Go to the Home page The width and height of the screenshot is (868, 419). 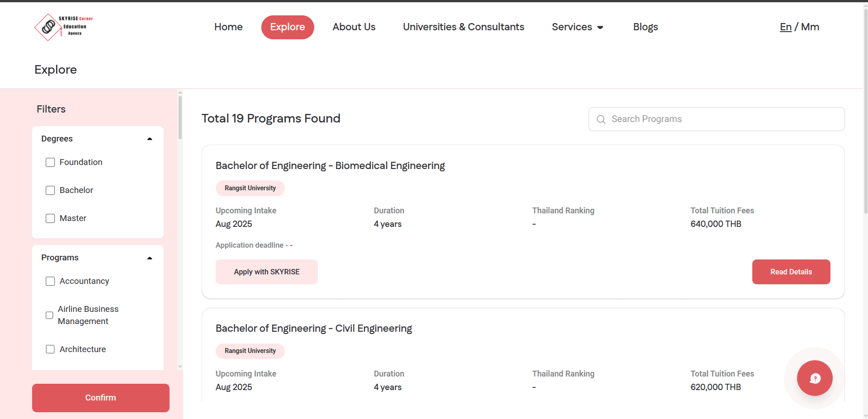click(x=228, y=27)
